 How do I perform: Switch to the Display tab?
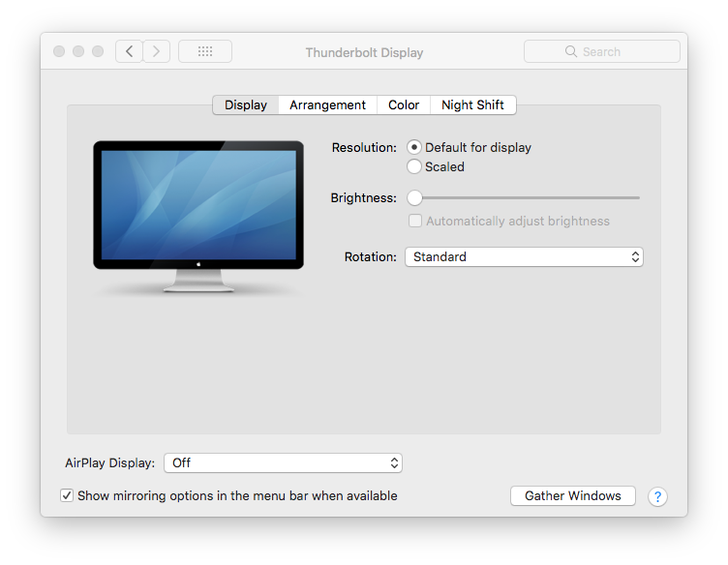[246, 104]
